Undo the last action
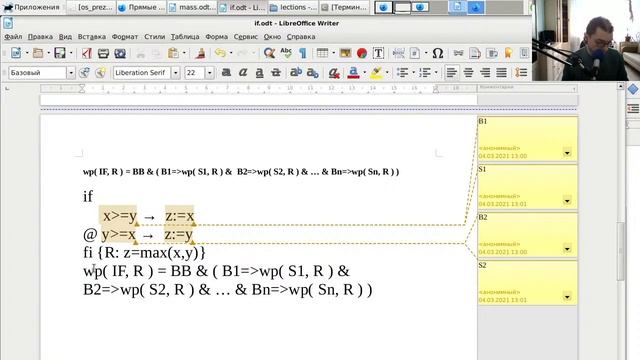 click(x=220, y=53)
